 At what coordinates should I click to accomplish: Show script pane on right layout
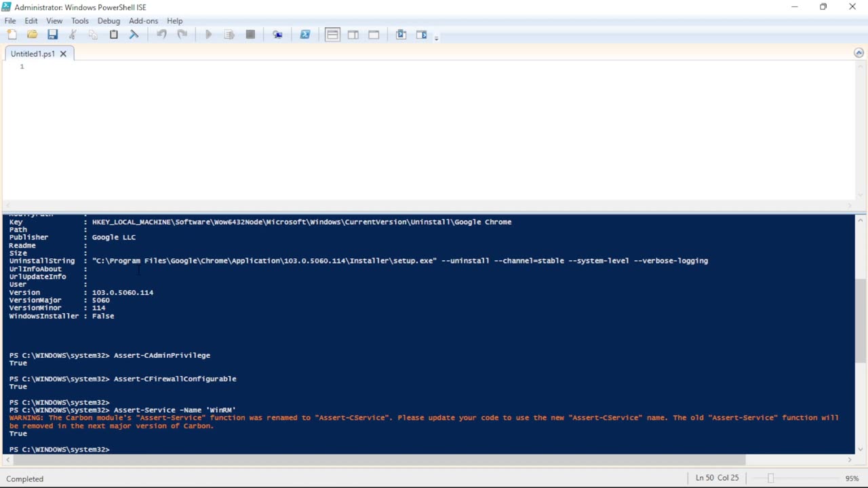(x=353, y=35)
